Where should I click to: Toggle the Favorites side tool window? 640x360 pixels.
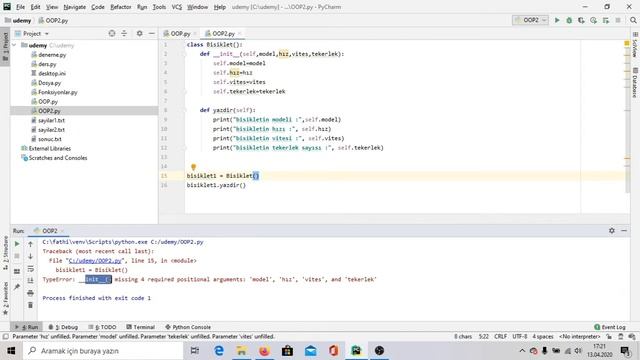tap(5, 298)
